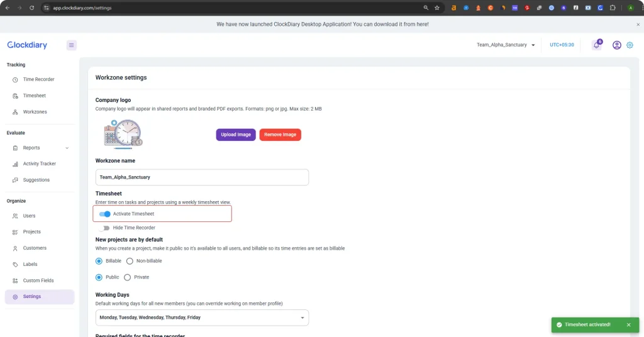Open the Working Days dropdown
The width and height of the screenshot is (644, 337).
(x=202, y=318)
